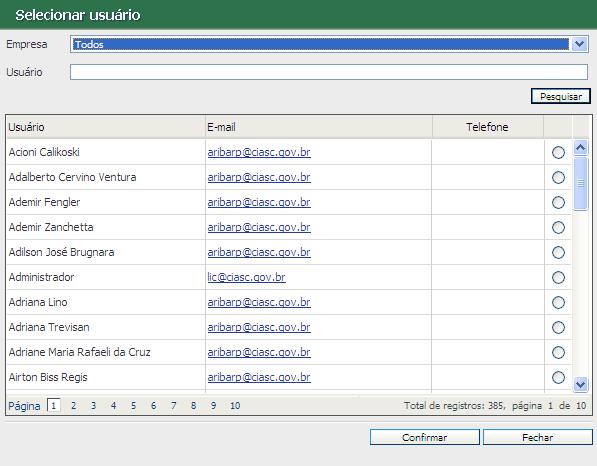Click the scroll down arrow of the user list
Image resolution: width=597 pixels, height=466 pixels.
581,384
